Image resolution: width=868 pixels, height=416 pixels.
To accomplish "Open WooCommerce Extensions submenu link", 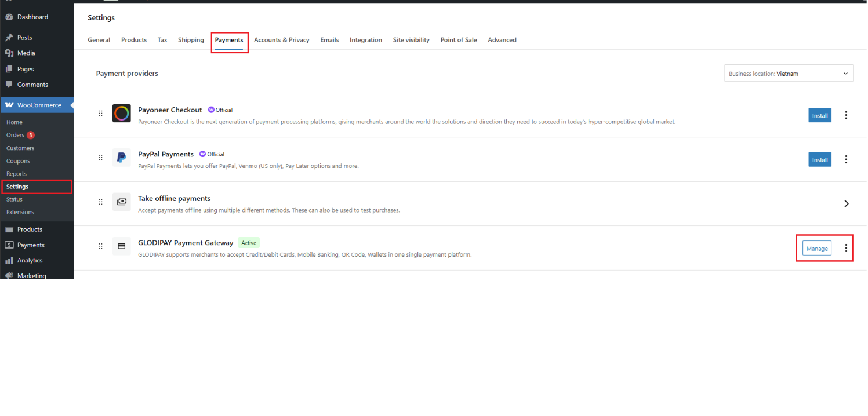I will click(x=20, y=212).
